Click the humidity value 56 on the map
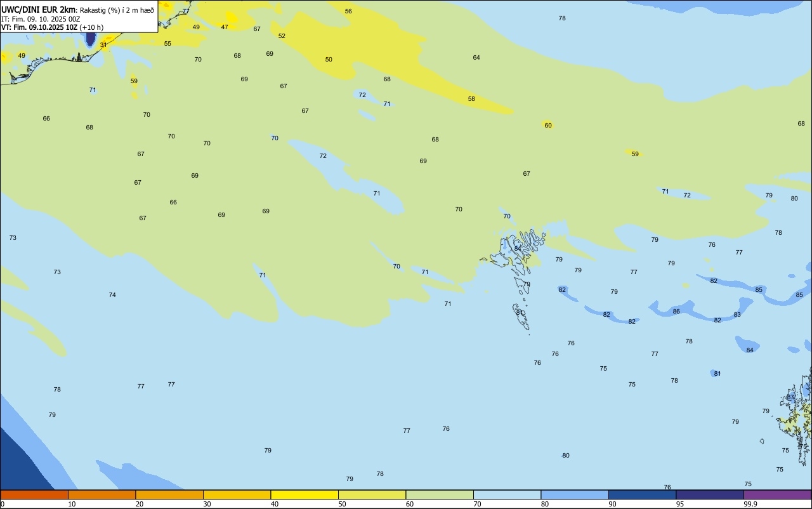 [x=348, y=11]
